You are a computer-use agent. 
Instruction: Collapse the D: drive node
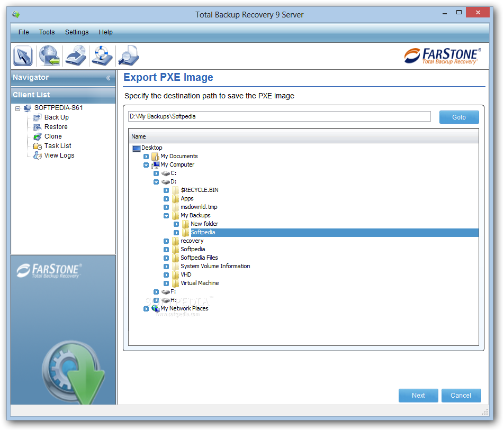tap(156, 182)
